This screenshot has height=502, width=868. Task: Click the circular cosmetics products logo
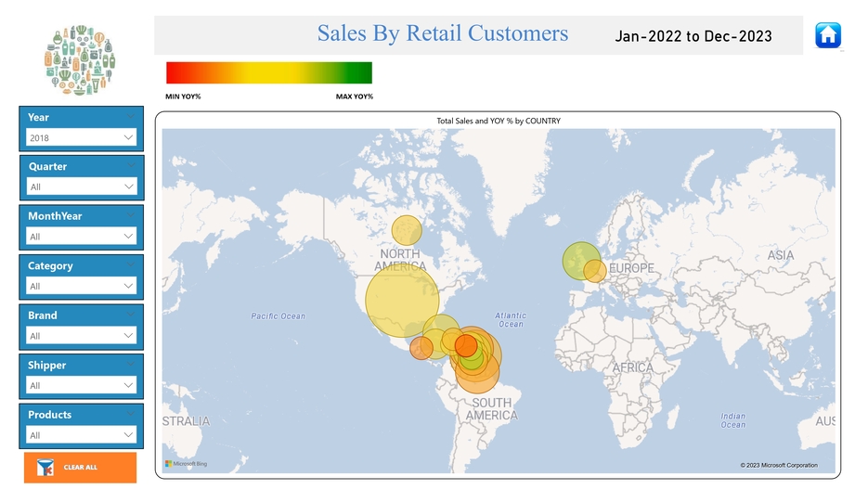81,59
